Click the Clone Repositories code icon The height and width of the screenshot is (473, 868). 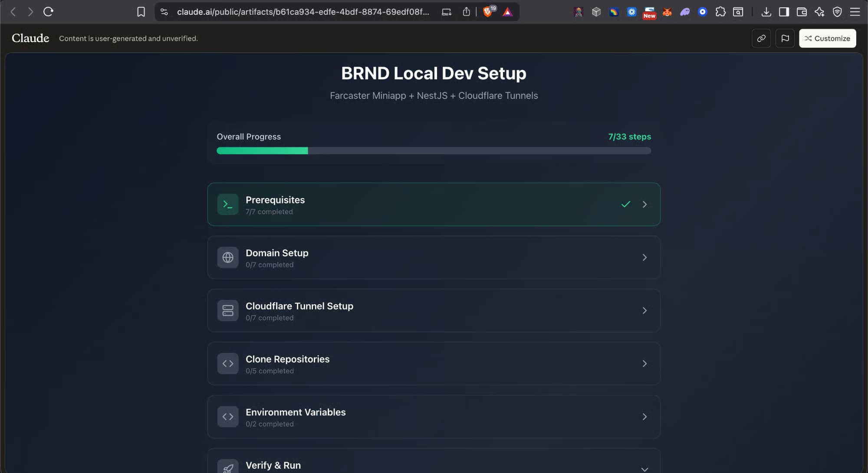tap(227, 364)
